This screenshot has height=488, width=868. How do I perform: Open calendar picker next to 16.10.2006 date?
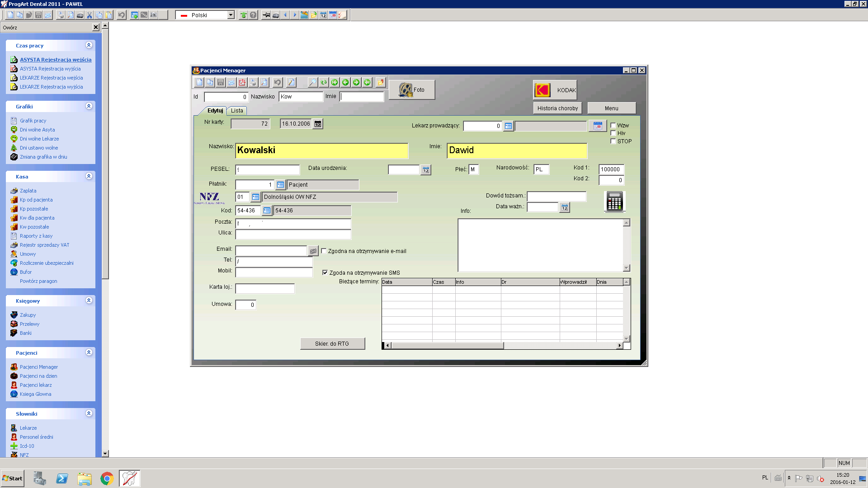pos(318,124)
